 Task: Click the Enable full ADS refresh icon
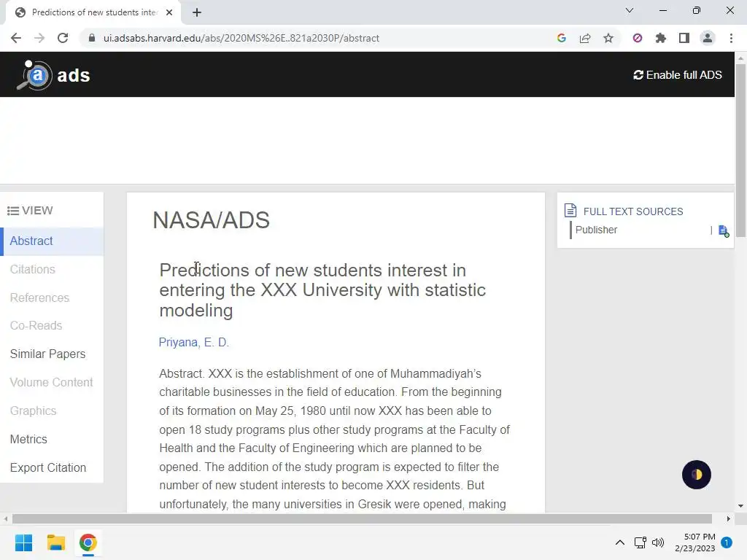[x=638, y=75]
